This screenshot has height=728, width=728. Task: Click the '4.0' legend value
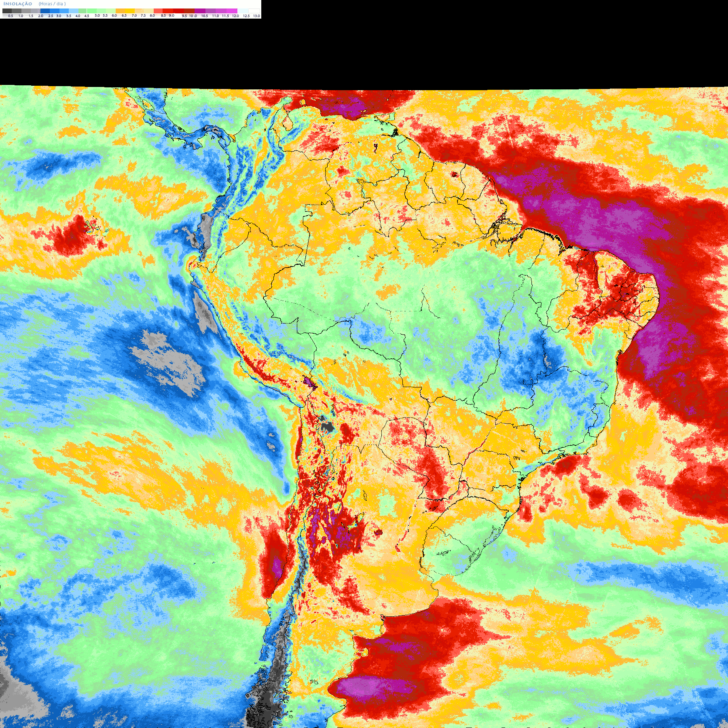point(78,16)
